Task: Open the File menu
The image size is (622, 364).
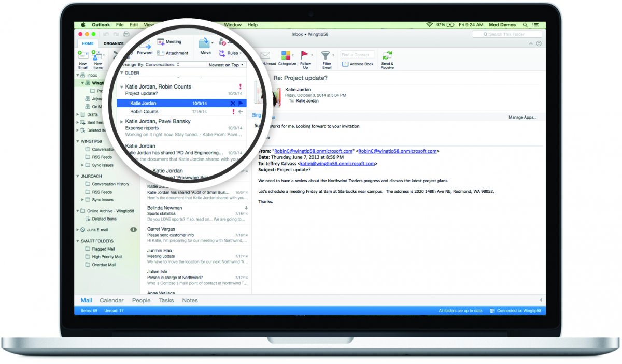Action: coord(120,25)
